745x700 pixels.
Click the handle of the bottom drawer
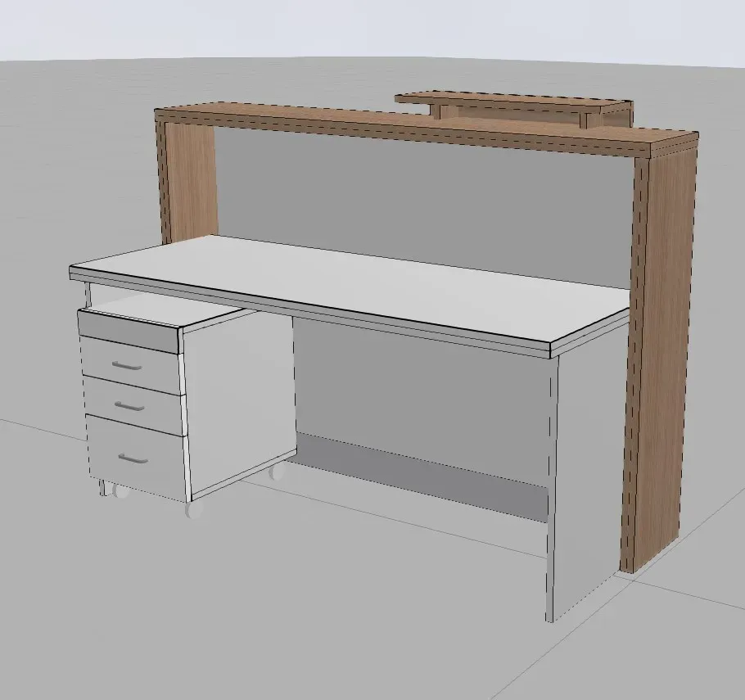coord(133,458)
